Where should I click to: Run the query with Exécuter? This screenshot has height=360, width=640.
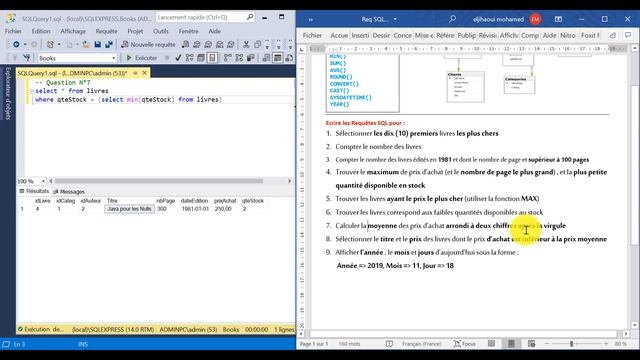142,58
